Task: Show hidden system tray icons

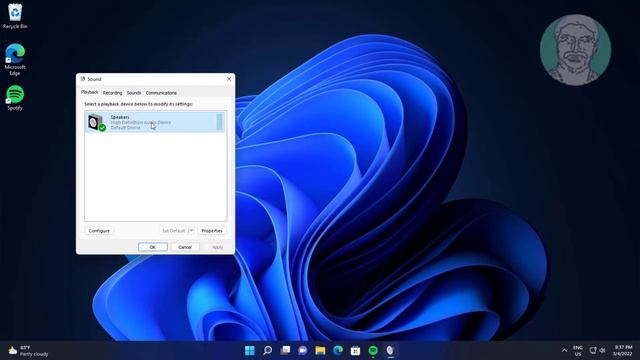Action: 564,350
